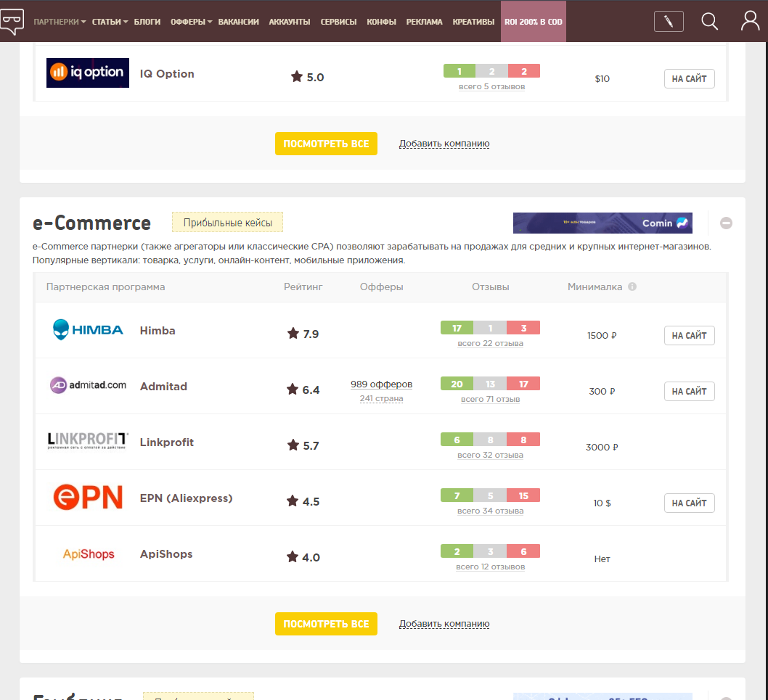Click the Рейтинг column header

tap(303, 287)
